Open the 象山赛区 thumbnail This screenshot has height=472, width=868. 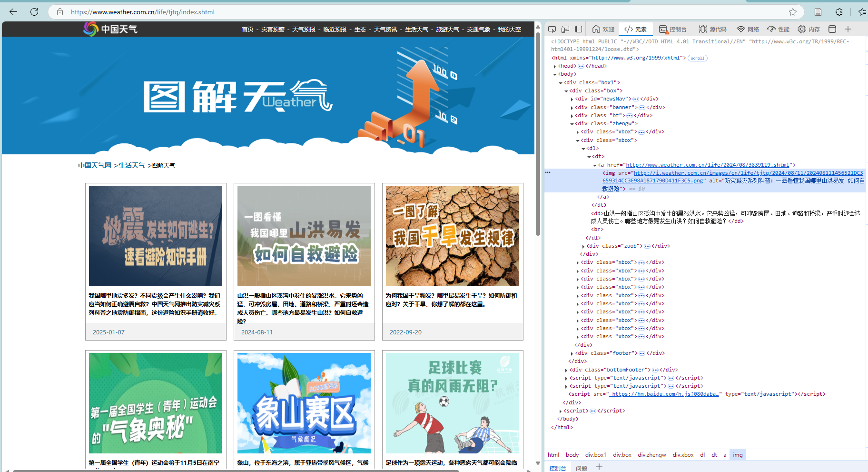(x=304, y=403)
